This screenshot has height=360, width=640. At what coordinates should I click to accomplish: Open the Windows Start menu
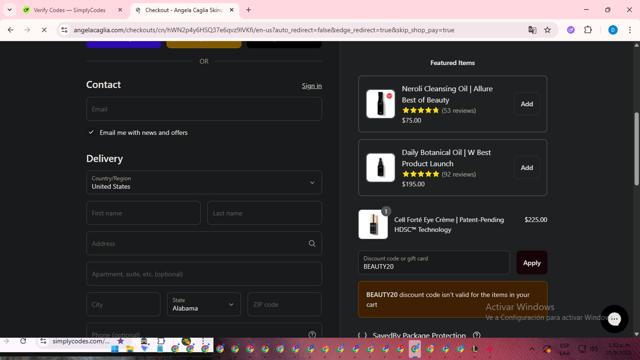pyautogui.click(x=115, y=349)
